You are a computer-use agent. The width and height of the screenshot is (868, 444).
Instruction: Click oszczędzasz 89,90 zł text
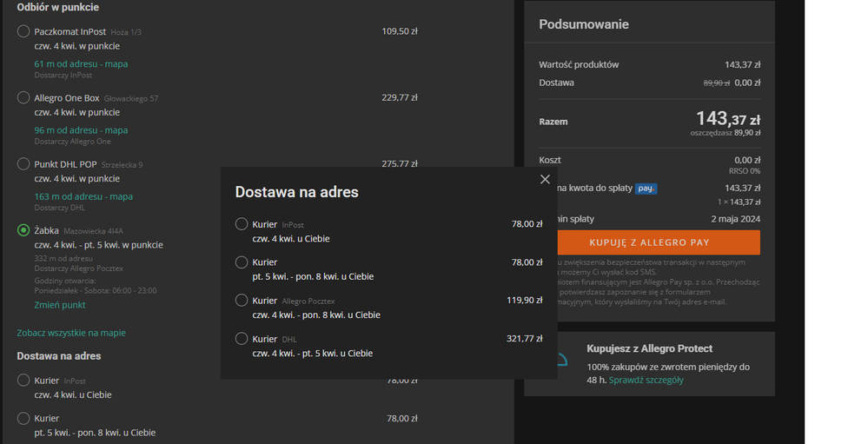(726, 133)
